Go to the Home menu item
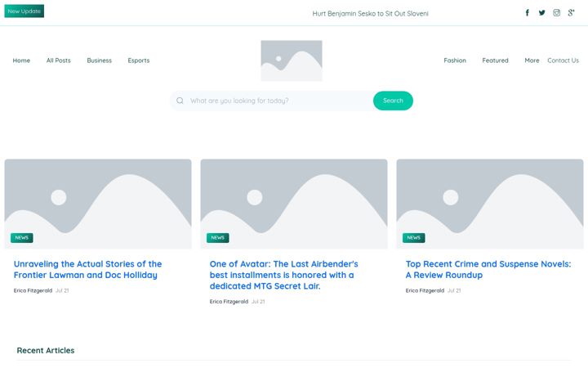 (x=21, y=61)
